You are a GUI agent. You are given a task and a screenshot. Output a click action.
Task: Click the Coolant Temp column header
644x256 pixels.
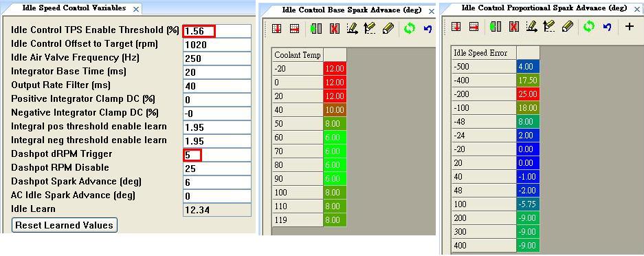point(298,54)
